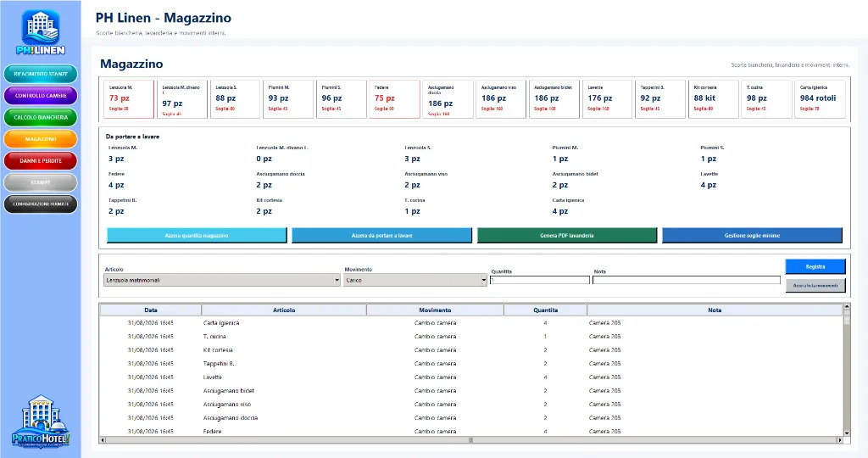This screenshot has height=458, width=868.
Task: Focus the Quantità input field
Action: 540,280
